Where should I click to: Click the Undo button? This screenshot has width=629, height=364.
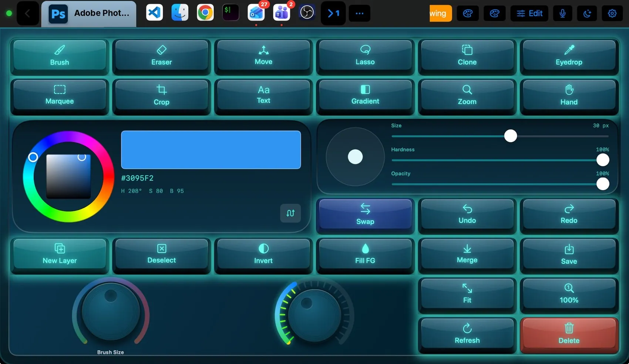pyautogui.click(x=467, y=215)
